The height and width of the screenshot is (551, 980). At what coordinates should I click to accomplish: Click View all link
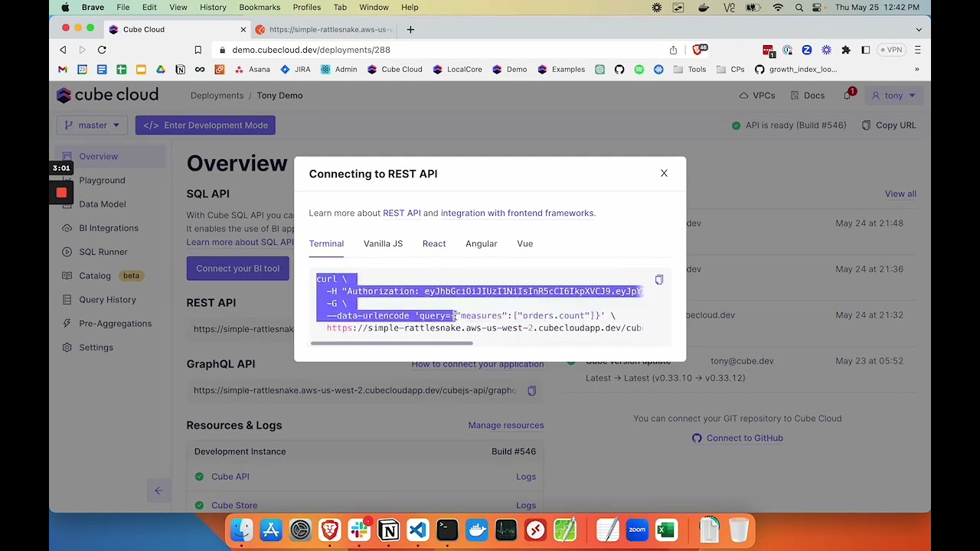click(900, 194)
